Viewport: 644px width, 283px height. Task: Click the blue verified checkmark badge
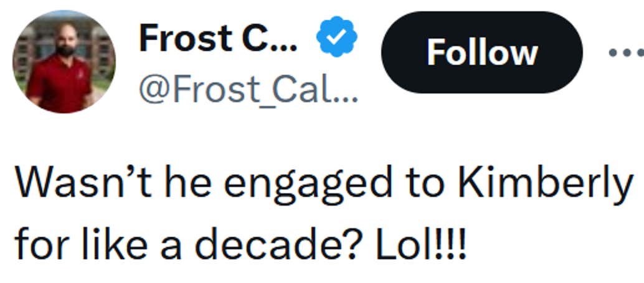pyautogui.click(x=336, y=37)
